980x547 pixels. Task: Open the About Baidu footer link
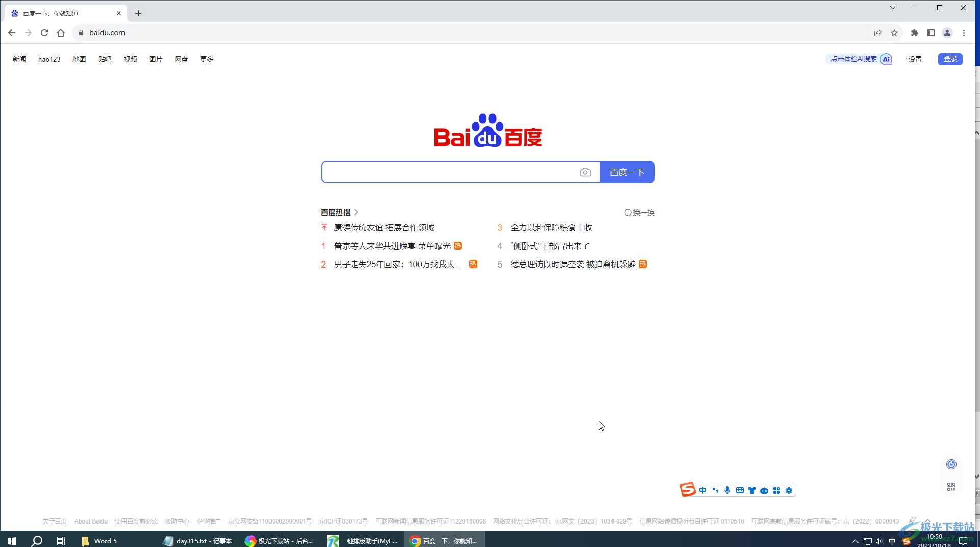tap(91, 521)
